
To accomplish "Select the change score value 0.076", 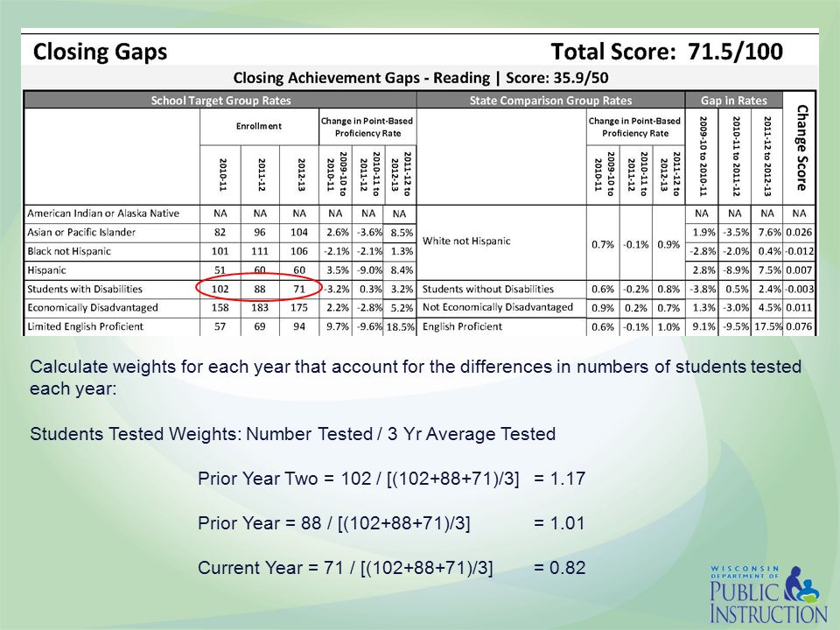I will point(799,327).
